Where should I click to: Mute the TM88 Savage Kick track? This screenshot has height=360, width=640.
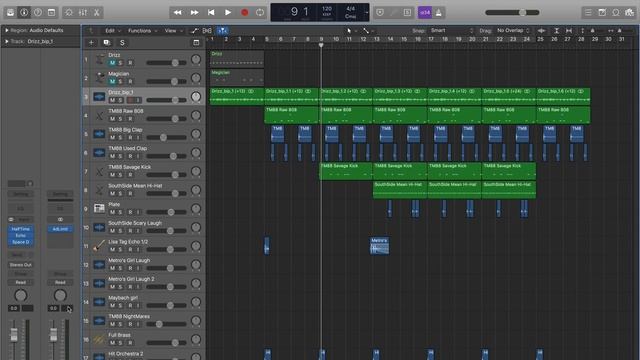tap(112, 175)
